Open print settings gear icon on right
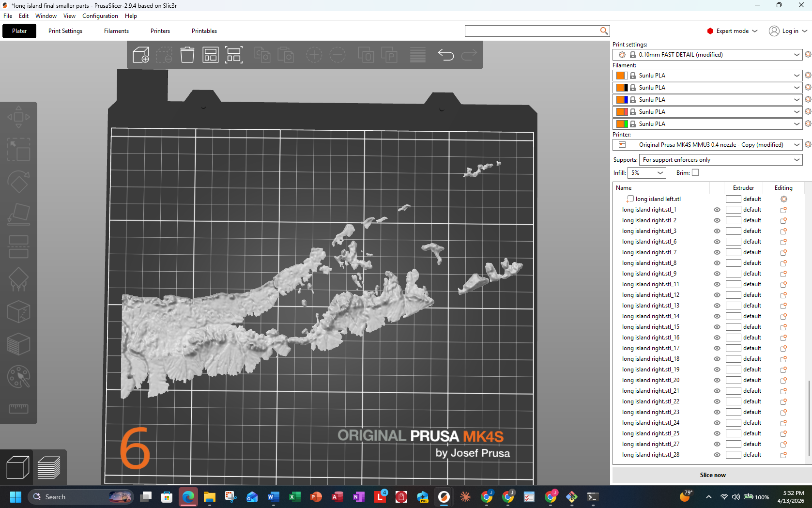This screenshot has width=812, height=508. pyautogui.click(x=808, y=54)
